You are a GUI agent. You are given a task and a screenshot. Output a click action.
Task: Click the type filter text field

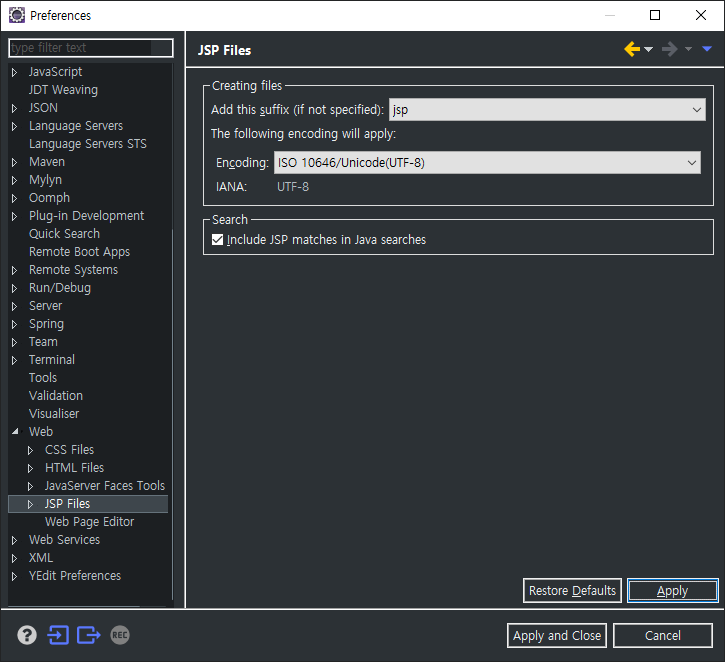pyautogui.click(x=91, y=48)
